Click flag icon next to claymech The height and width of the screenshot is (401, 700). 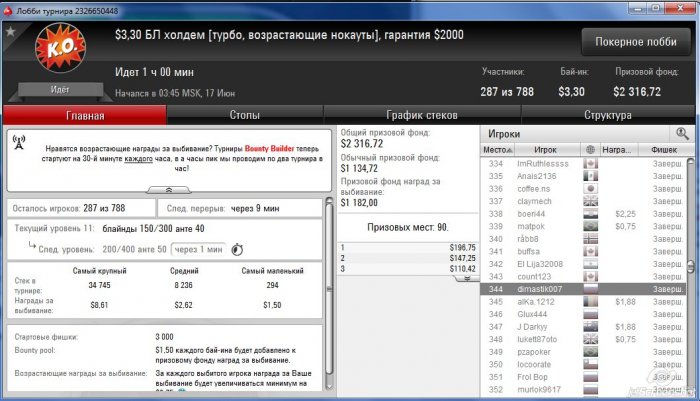click(x=590, y=201)
